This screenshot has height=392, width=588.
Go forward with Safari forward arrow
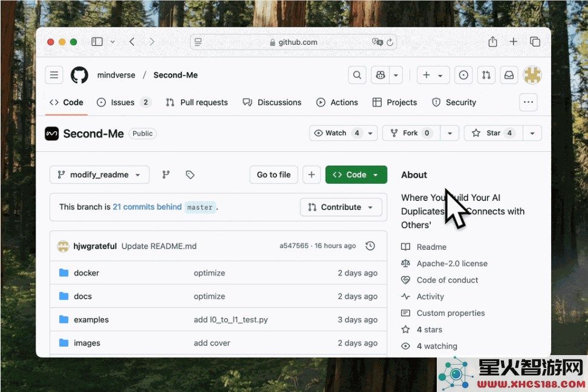click(x=152, y=42)
